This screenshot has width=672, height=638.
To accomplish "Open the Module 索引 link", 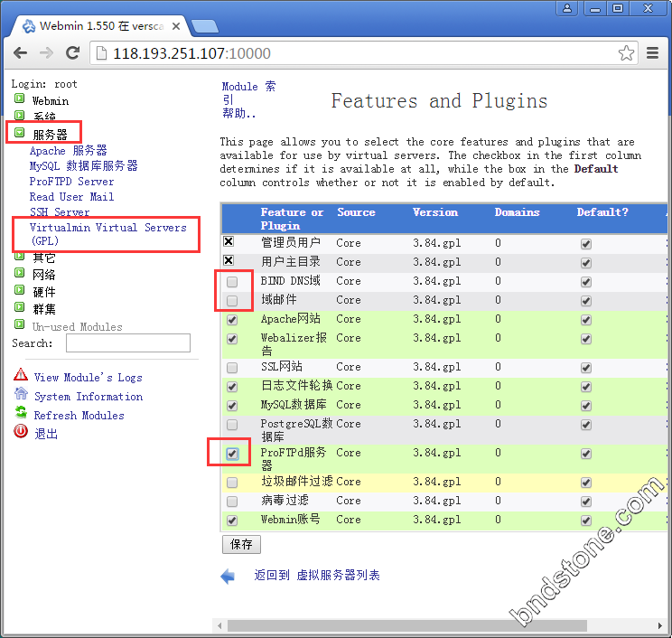I will click(x=248, y=93).
